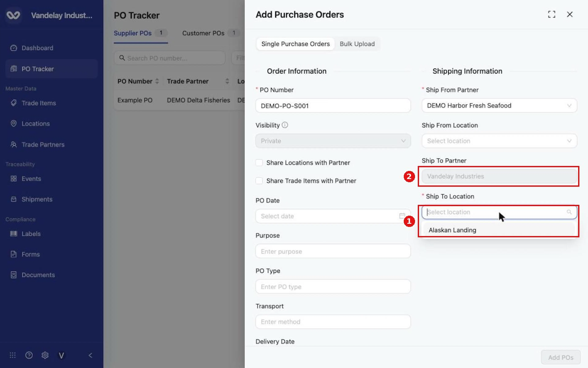This screenshot has width=588, height=368.
Task: Click the help question mark icon
Action: coord(29,355)
